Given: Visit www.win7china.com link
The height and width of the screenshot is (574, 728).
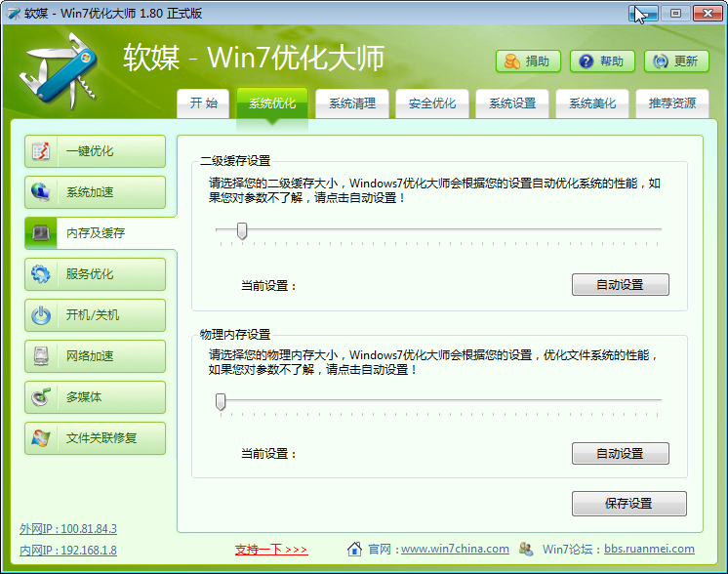Looking at the screenshot, I should coord(455,549).
